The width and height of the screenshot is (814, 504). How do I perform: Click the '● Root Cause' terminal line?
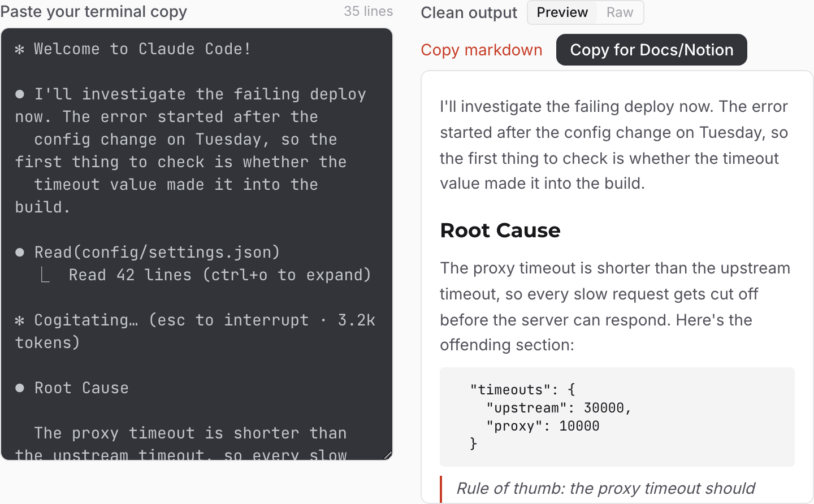[72, 388]
